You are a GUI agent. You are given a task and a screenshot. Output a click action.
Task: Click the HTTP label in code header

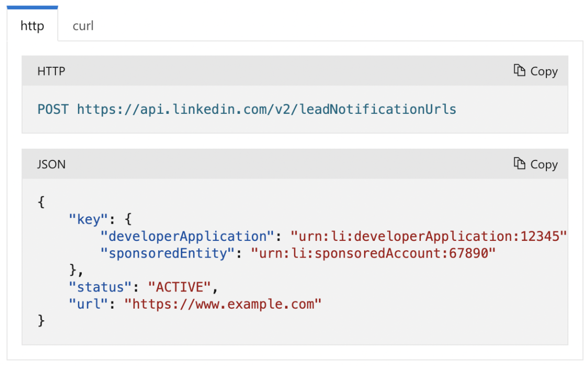[51, 71]
